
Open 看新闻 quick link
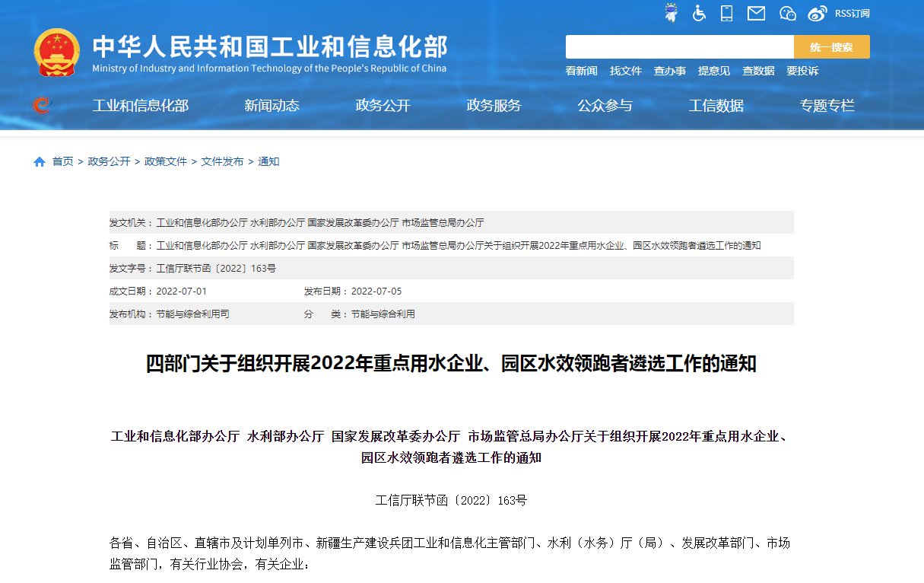582,71
